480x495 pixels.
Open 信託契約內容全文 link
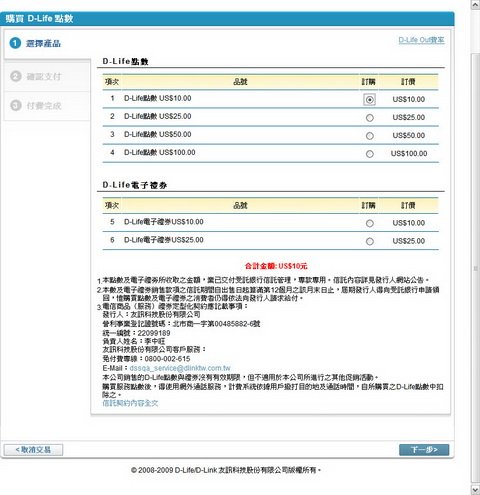pyautogui.click(x=130, y=403)
